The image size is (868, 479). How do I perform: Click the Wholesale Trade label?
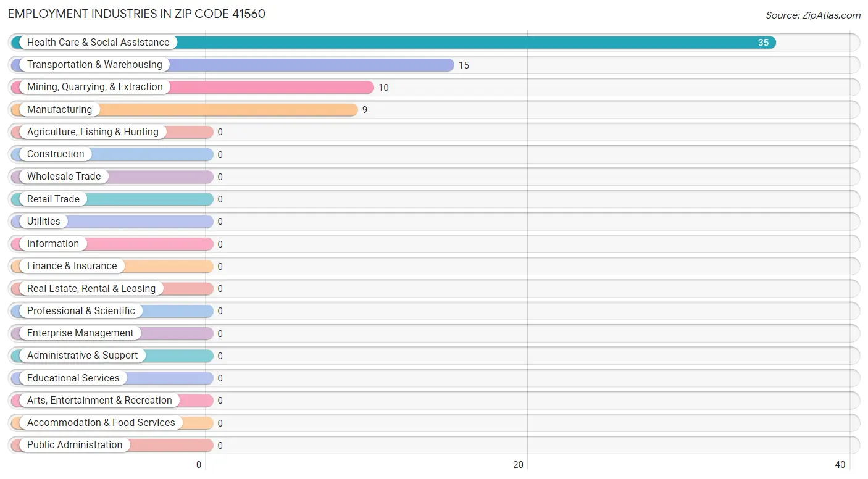click(x=64, y=177)
